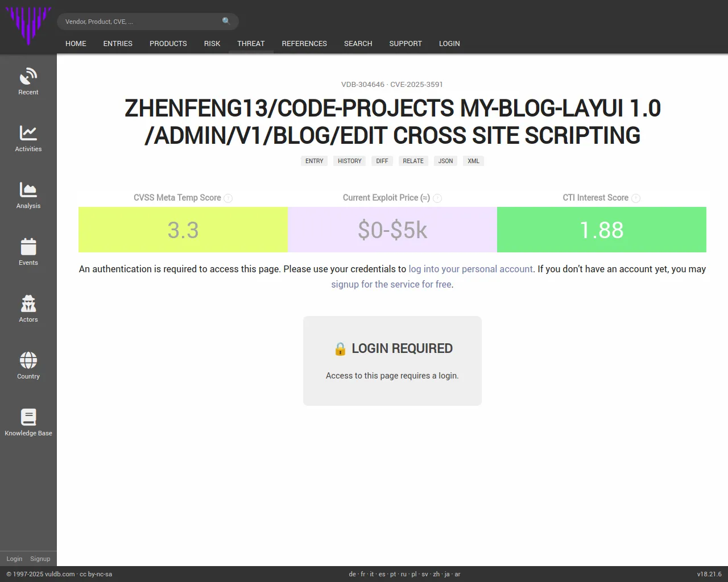The image size is (728, 582).
Task: Open SEARCH menu item
Action: (358, 43)
